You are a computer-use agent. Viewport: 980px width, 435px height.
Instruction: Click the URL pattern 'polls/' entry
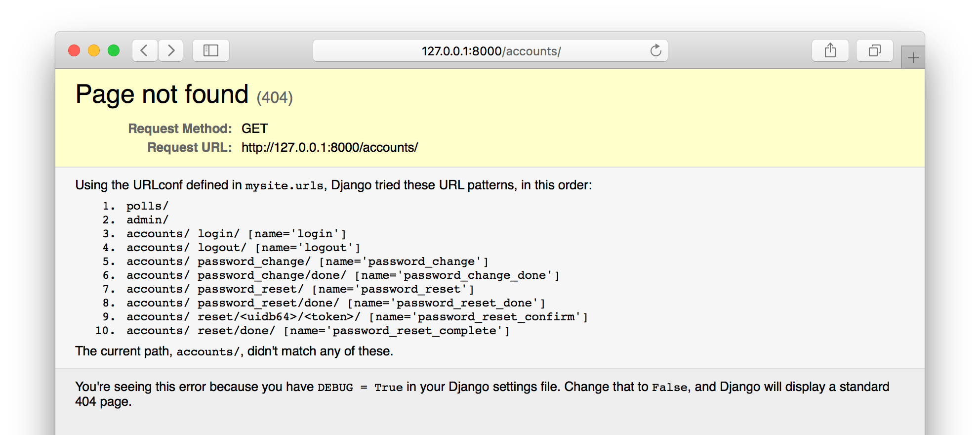click(x=147, y=205)
